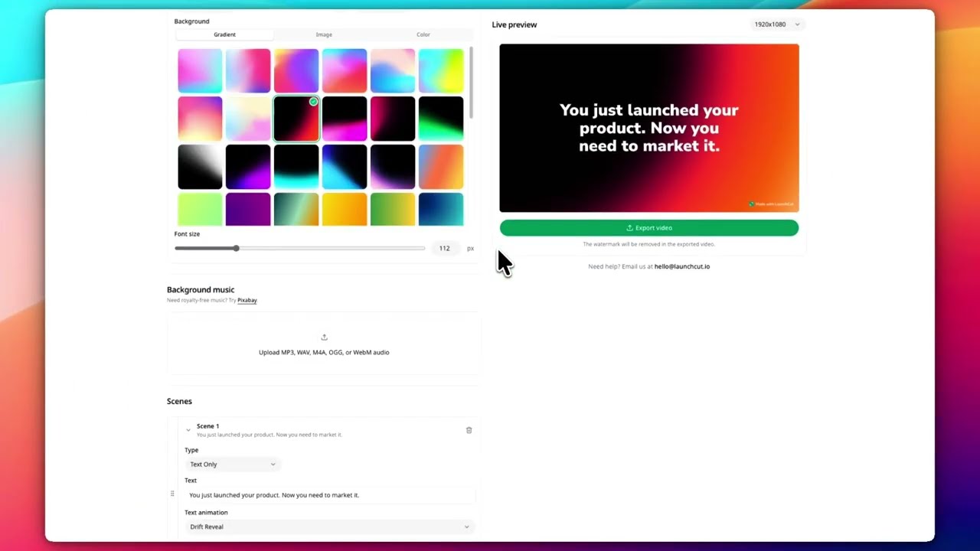This screenshot has height=551, width=980.
Task: Click the Background music heading
Action: click(x=201, y=290)
